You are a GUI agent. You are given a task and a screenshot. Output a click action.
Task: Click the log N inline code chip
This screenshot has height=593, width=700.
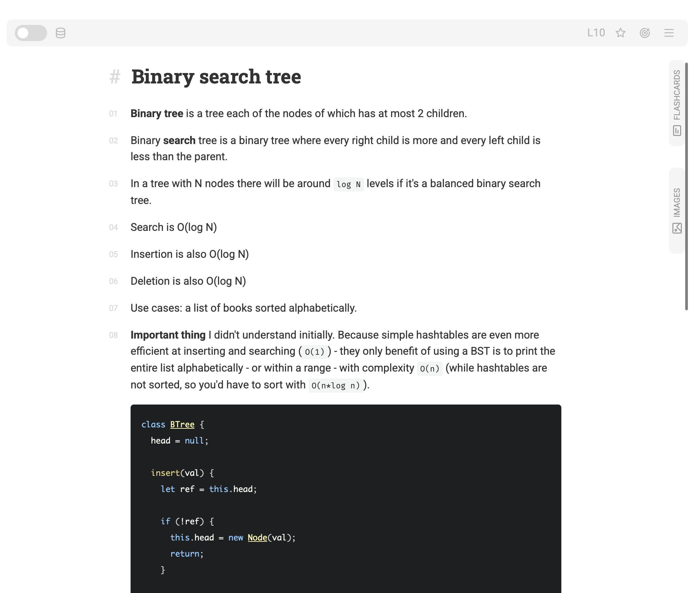point(349,184)
